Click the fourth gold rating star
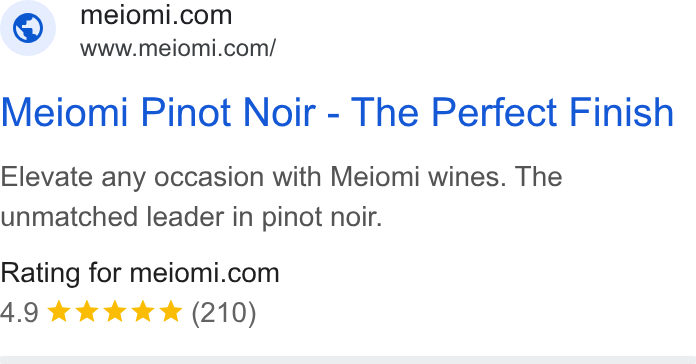696x364 pixels. 142,311
